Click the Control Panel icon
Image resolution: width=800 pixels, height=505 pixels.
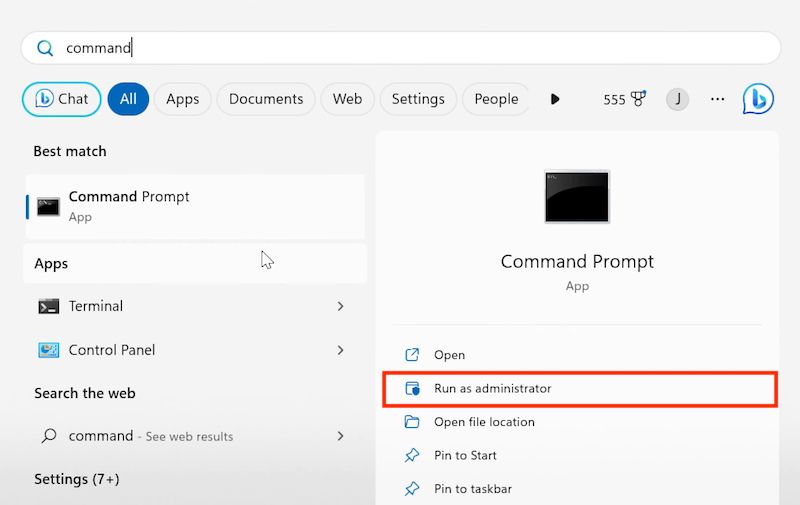click(48, 350)
